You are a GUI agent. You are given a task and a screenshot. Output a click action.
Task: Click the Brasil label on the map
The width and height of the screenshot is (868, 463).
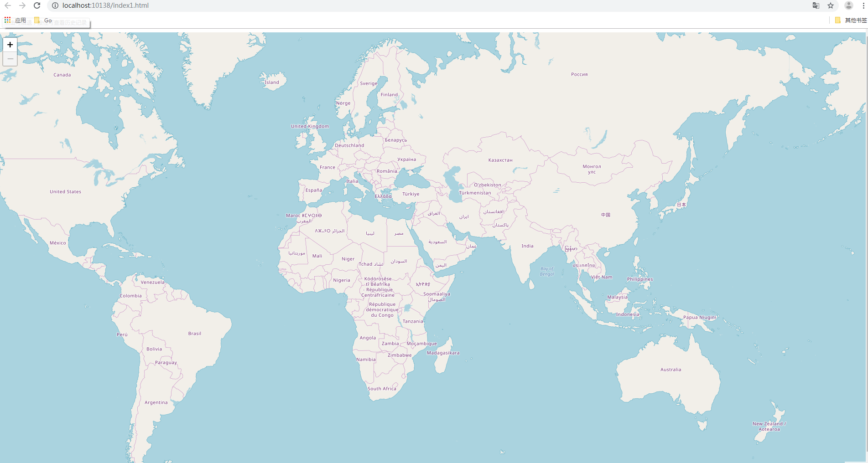[194, 333]
